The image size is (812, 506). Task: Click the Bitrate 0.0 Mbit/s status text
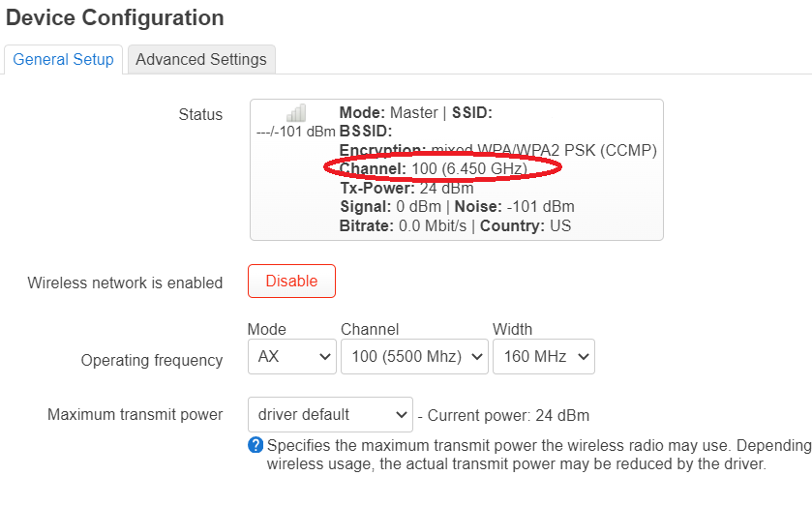coord(404,225)
